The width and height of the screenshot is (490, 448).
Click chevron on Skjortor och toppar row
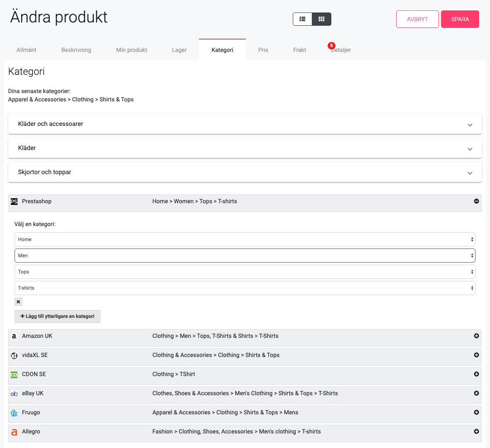pyautogui.click(x=470, y=173)
